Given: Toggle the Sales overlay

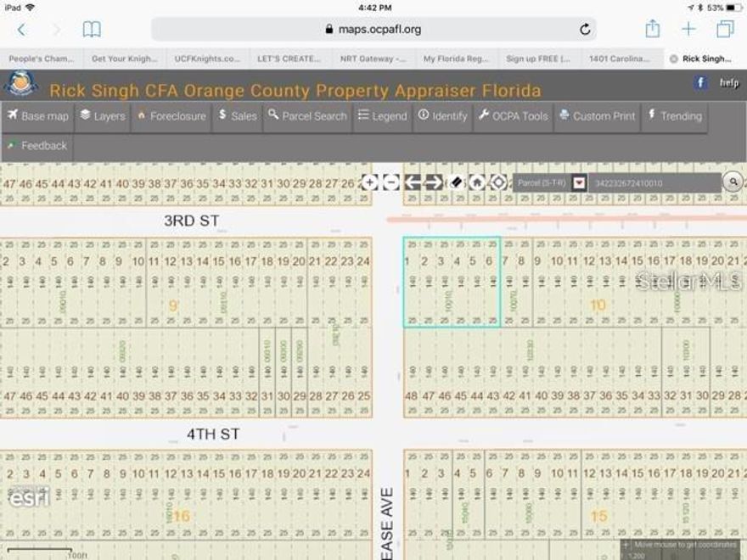Looking at the screenshot, I should coord(237,116).
